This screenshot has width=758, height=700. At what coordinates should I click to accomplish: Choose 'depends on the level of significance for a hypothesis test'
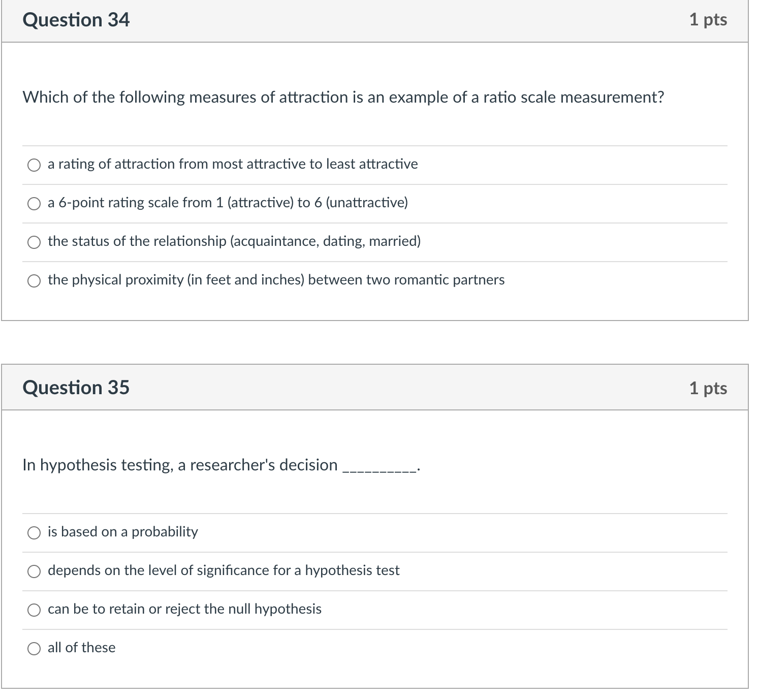34,571
